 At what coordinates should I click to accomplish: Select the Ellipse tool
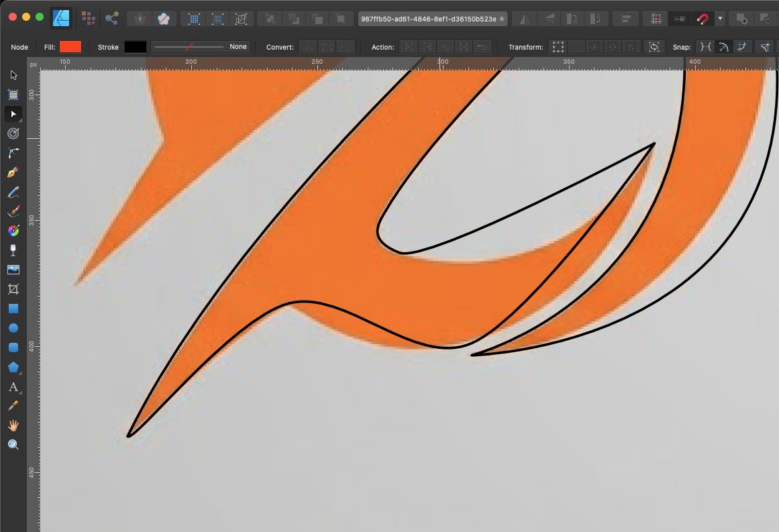coord(13,328)
